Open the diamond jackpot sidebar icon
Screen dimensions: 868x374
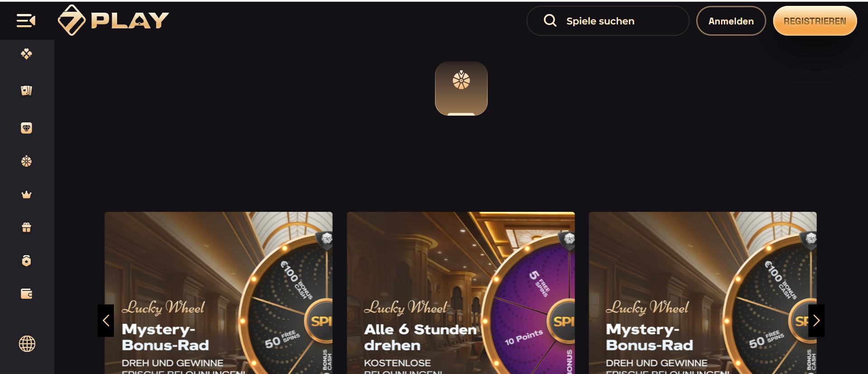point(27,128)
